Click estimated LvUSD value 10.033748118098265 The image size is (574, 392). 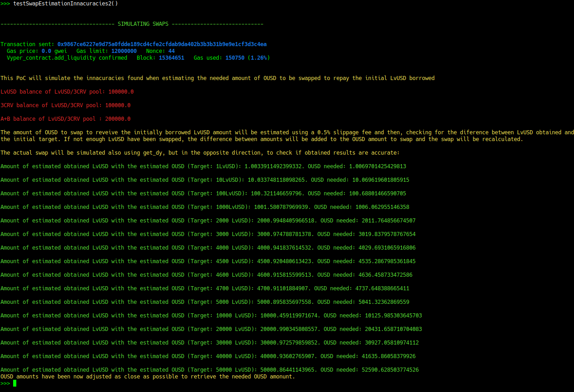277,180
